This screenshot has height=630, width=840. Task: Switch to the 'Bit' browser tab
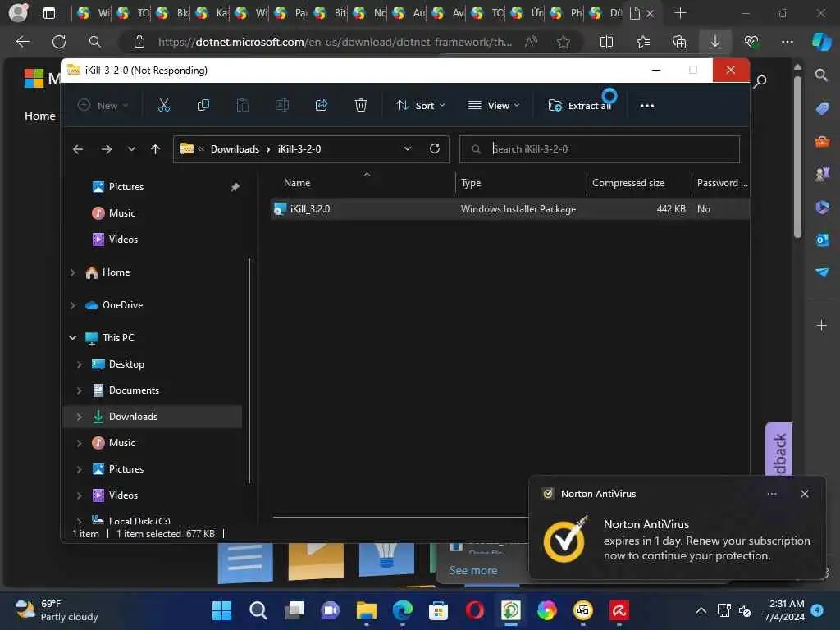332,13
